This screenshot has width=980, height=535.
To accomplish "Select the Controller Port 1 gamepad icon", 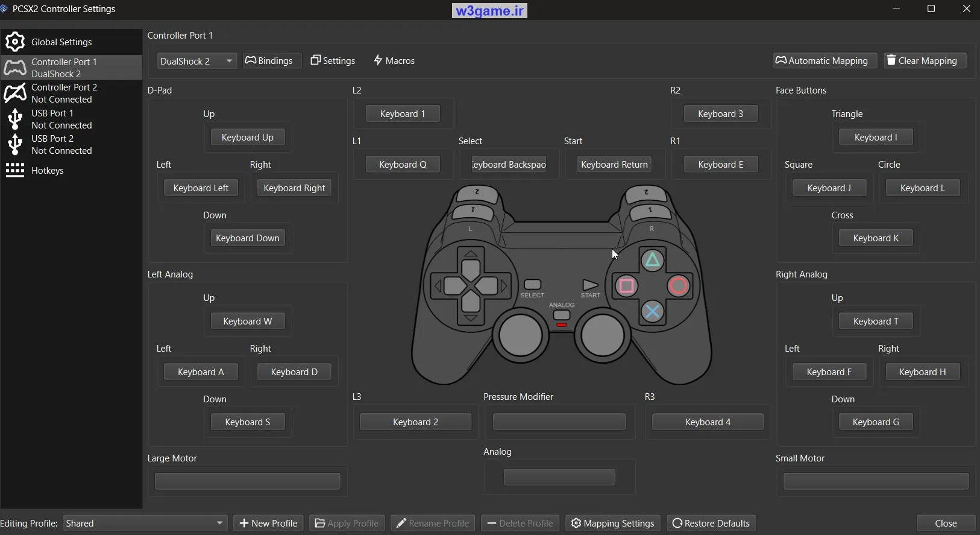I will [x=15, y=68].
